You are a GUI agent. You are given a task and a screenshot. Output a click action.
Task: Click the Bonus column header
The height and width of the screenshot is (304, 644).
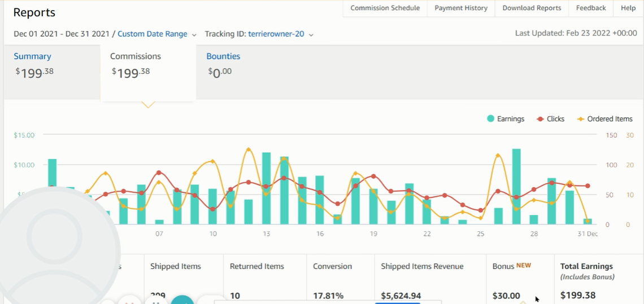pyautogui.click(x=503, y=266)
